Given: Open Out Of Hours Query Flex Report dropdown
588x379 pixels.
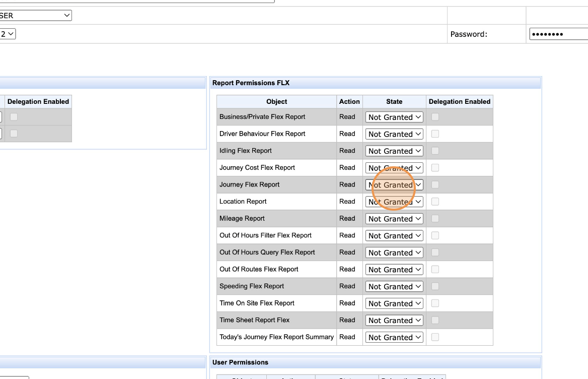Looking at the screenshot, I should pyautogui.click(x=394, y=252).
